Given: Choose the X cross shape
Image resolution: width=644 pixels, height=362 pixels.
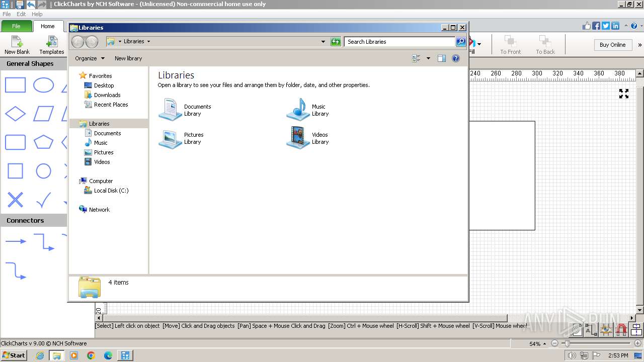Looking at the screenshot, I should (x=15, y=200).
